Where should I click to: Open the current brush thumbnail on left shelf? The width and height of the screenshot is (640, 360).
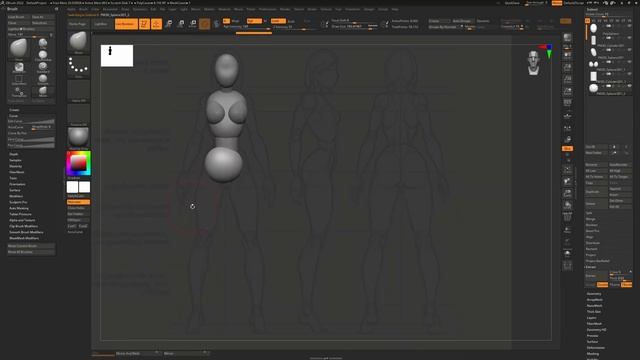tap(78, 42)
